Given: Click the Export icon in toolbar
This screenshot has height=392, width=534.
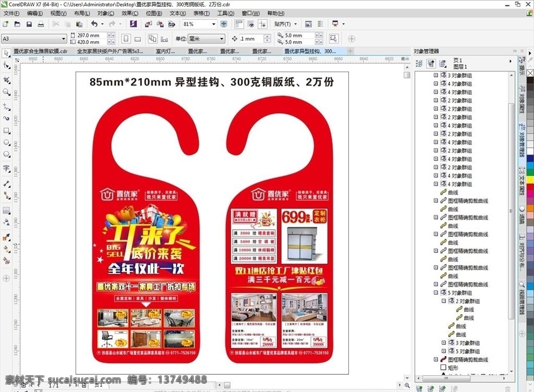Looking at the screenshot, I should pyautogui.click(x=160, y=24).
